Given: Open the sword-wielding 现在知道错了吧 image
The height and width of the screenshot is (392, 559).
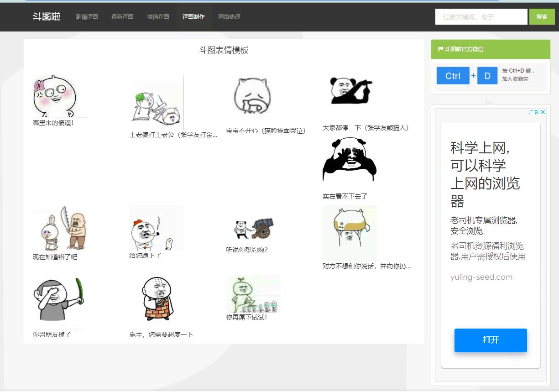Looking at the screenshot, I should pyautogui.click(x=60, y=228).
